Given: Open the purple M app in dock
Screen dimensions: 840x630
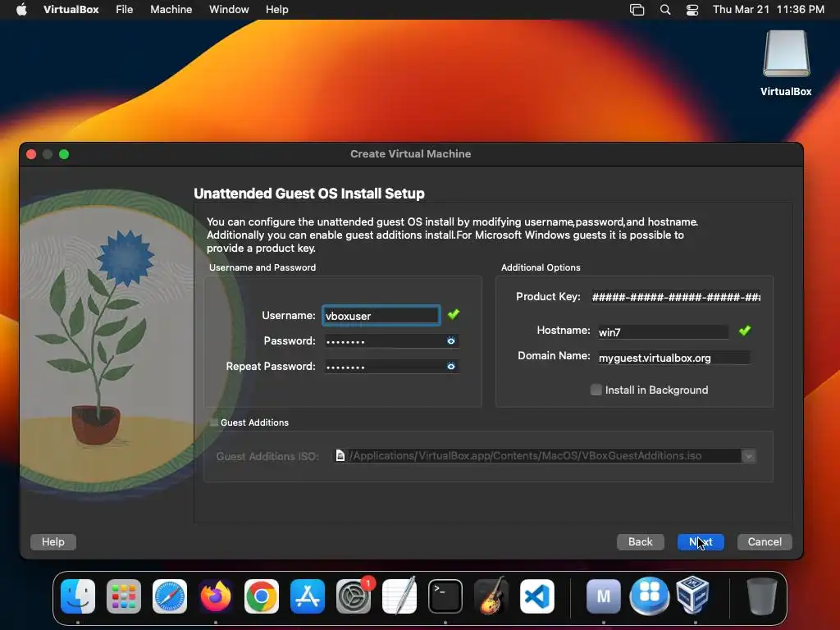Looking at the screenshot, I should [604, 596].
